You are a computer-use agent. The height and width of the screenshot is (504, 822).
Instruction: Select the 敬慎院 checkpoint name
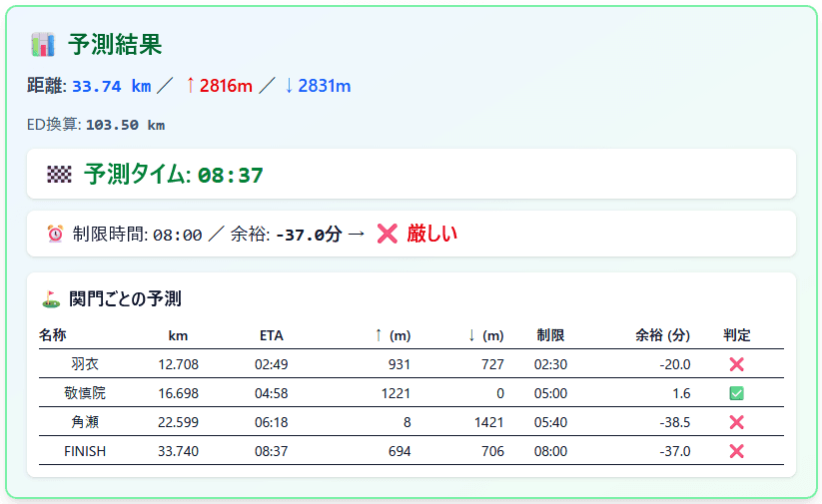click(85, 393)
